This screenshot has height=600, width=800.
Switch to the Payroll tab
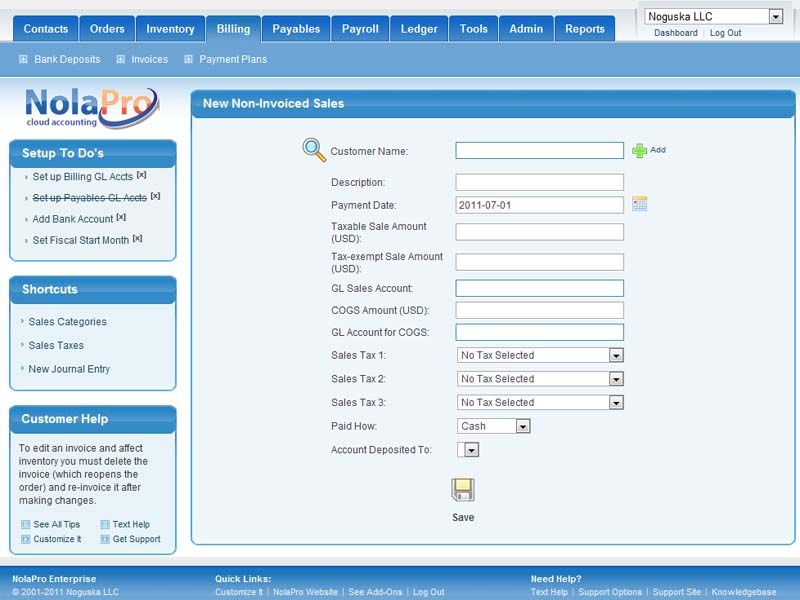click(x=360, y=29)
